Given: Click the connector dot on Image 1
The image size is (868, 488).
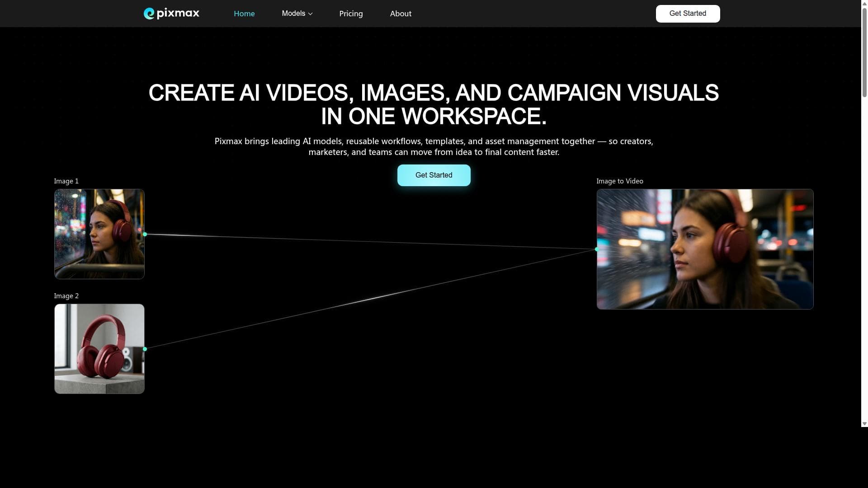Looking at the screenshot, I should (145, 234).
